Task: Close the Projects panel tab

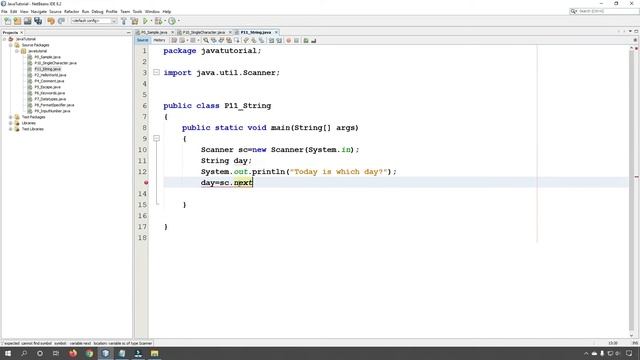Action: click(x=22, y=33)
